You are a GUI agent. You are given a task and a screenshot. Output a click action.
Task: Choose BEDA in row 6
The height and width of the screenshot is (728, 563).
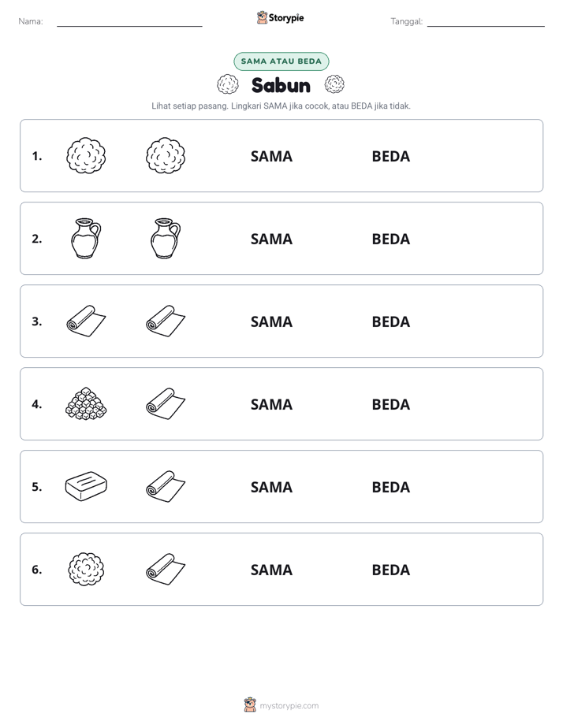coord(390,570)
